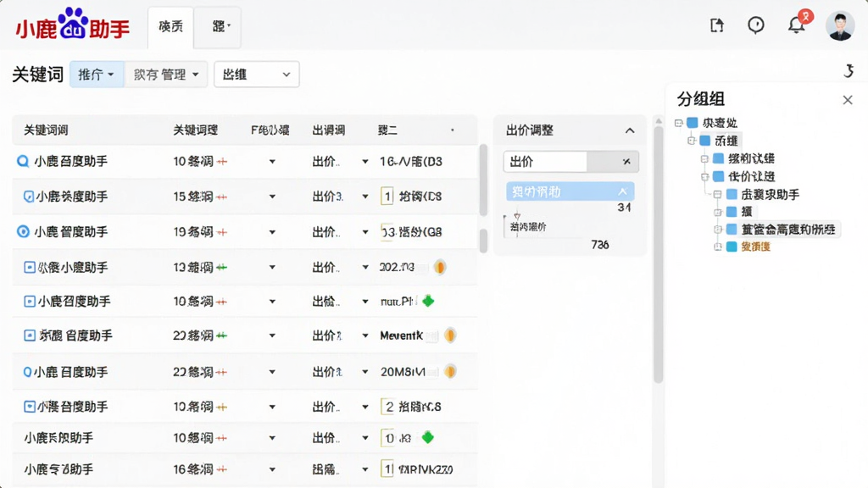
Task: Click the orange shield icon beside 202 value
Action: [440, 267]
